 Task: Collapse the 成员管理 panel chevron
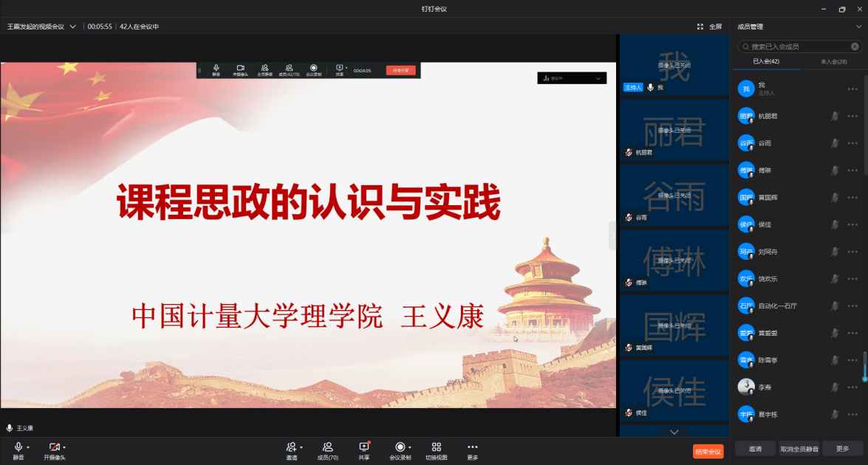pyautogui.click(x=858, y=27)
